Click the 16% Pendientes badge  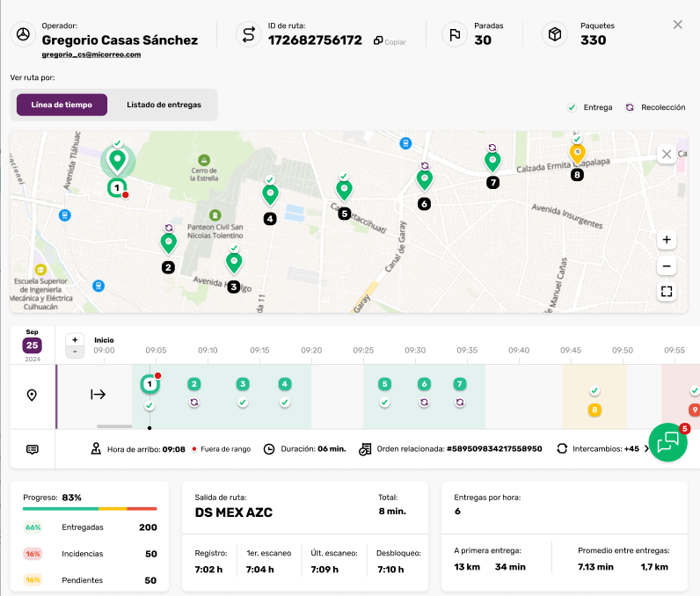33,580
